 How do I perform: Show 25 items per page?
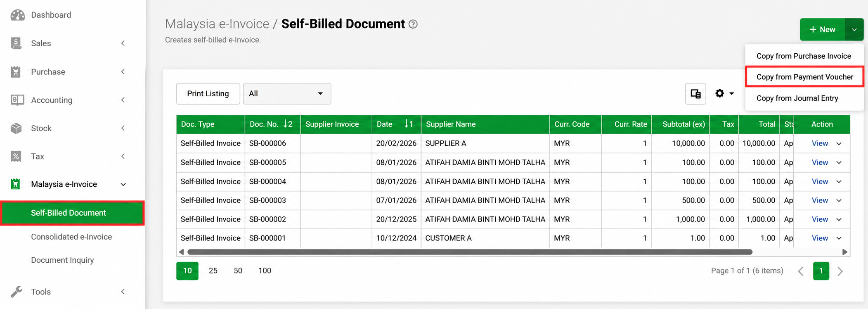click(213, 271)
